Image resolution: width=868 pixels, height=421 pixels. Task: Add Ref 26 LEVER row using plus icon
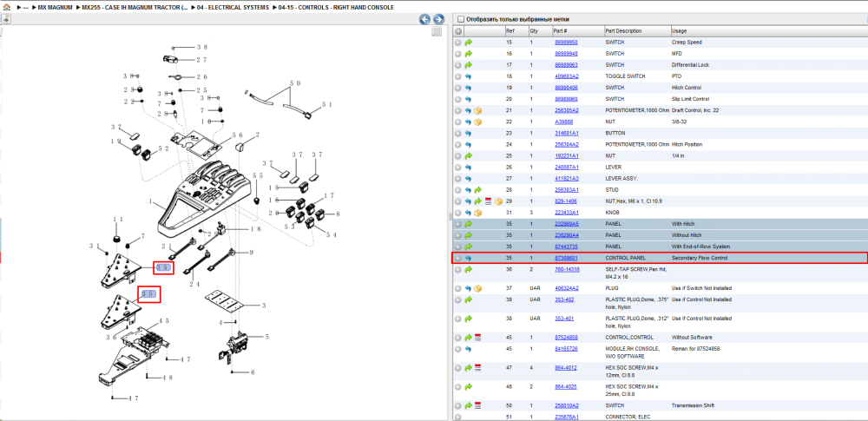point(457,167)
